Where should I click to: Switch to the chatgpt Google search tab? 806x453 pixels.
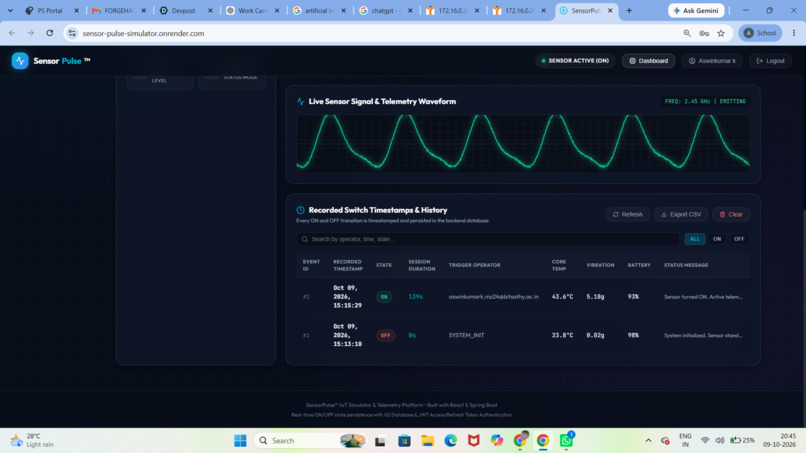click(385, 10)
